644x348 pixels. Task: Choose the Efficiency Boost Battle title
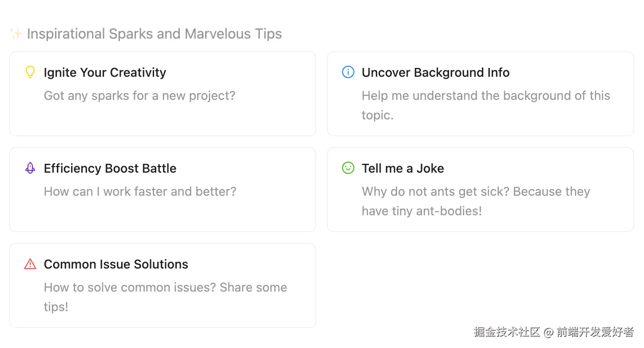point(110,168)
